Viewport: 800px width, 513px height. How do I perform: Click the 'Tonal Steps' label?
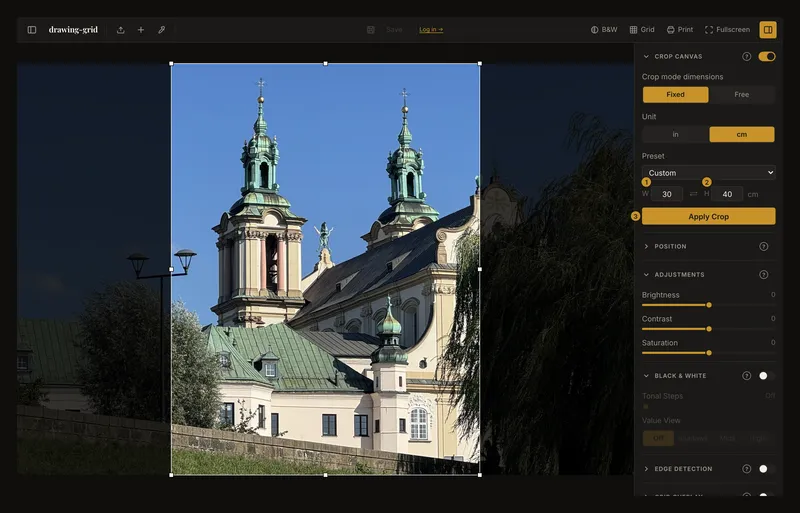pos(662,396)
